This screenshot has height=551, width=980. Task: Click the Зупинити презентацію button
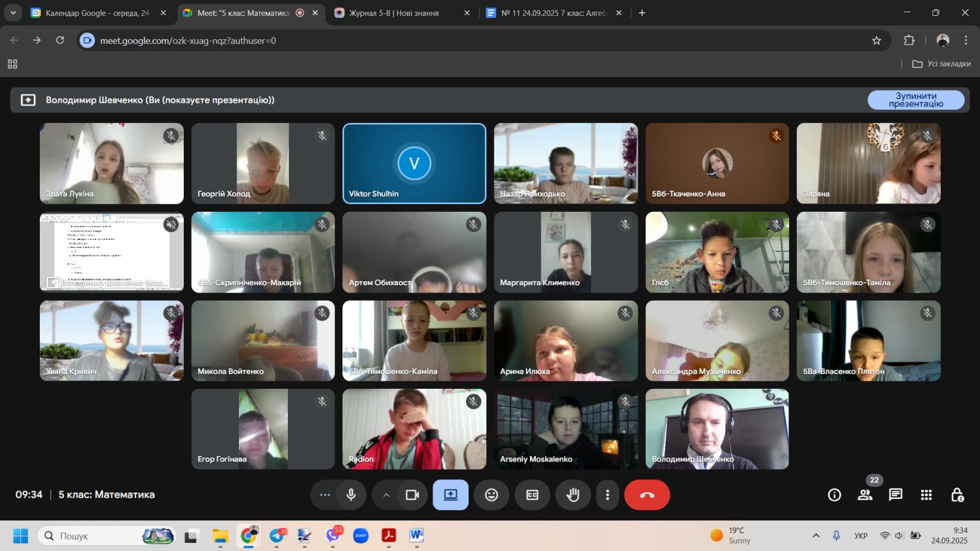pyautogui.click(x=916, y=100)
